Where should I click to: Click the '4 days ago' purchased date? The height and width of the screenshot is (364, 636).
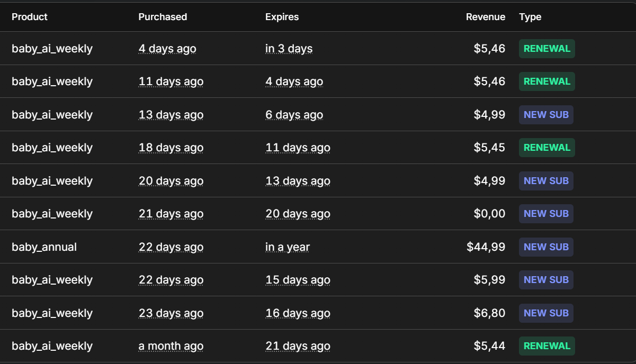[167, 49]
